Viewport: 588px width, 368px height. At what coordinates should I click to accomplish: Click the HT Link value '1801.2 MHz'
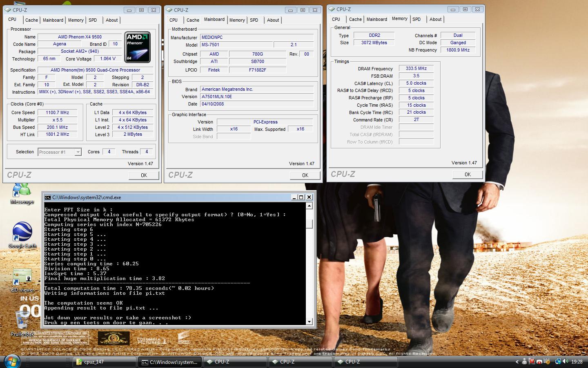[58, 135]
